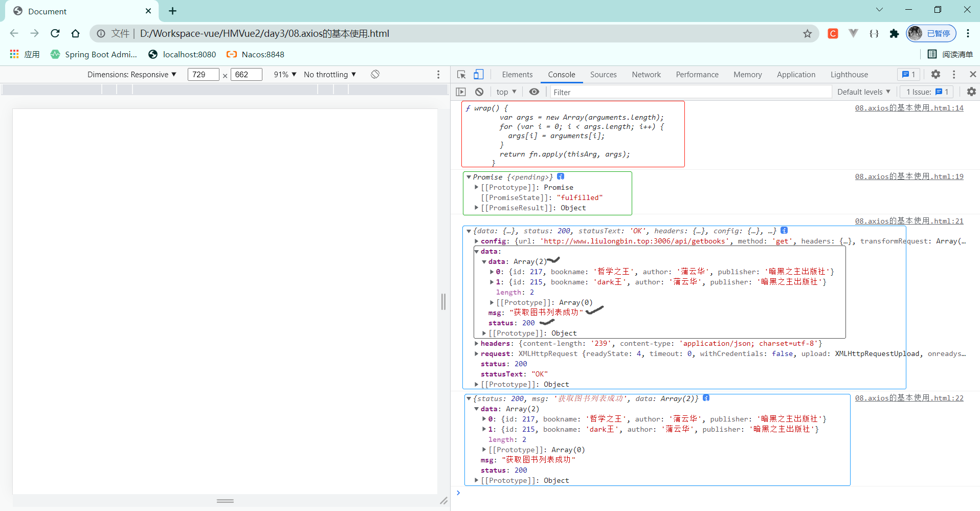Viewport: 980px width, 511px height.
Task: Open the Default levels dropdown
Action: (863, 92)
